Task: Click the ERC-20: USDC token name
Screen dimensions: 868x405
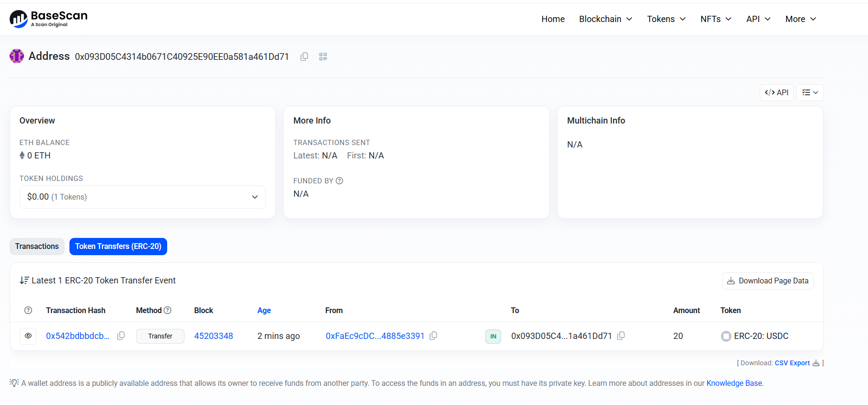Action: click(761, 336)
